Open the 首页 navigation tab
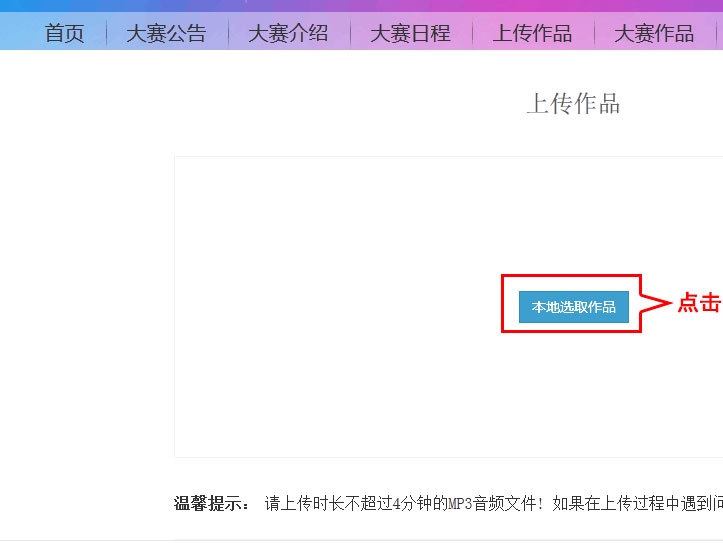The image size is (723, 551). pos(65,33)
